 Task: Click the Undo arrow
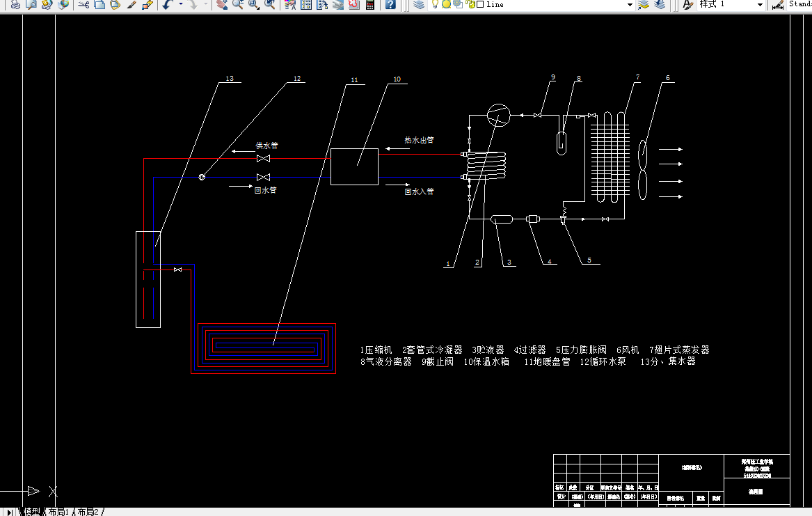coord(167,5)
